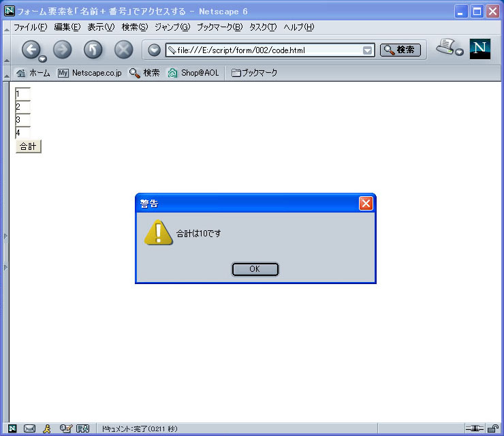
Task: Open the Print button dropdown arrow
Action: [460, 52]
